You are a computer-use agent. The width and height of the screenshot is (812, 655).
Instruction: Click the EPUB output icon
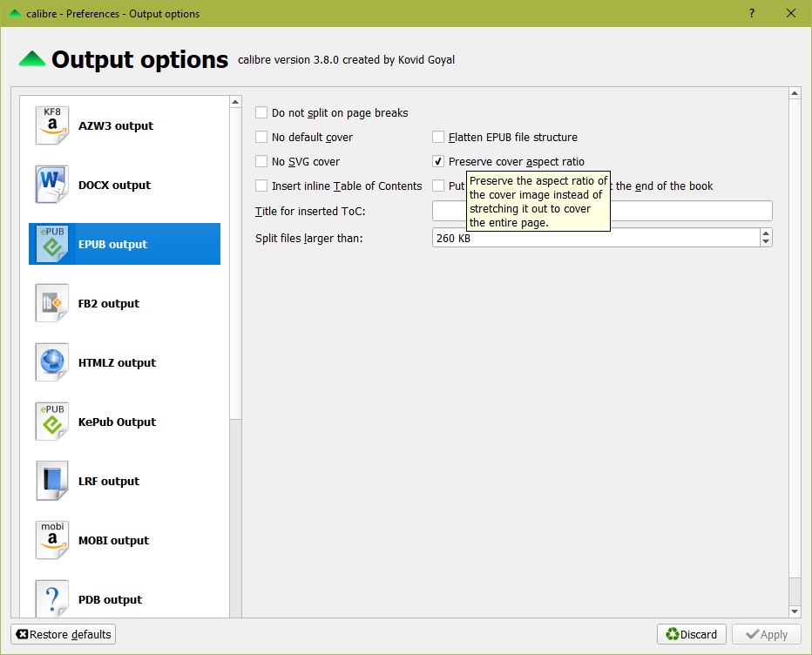click(x=52, y=244)
